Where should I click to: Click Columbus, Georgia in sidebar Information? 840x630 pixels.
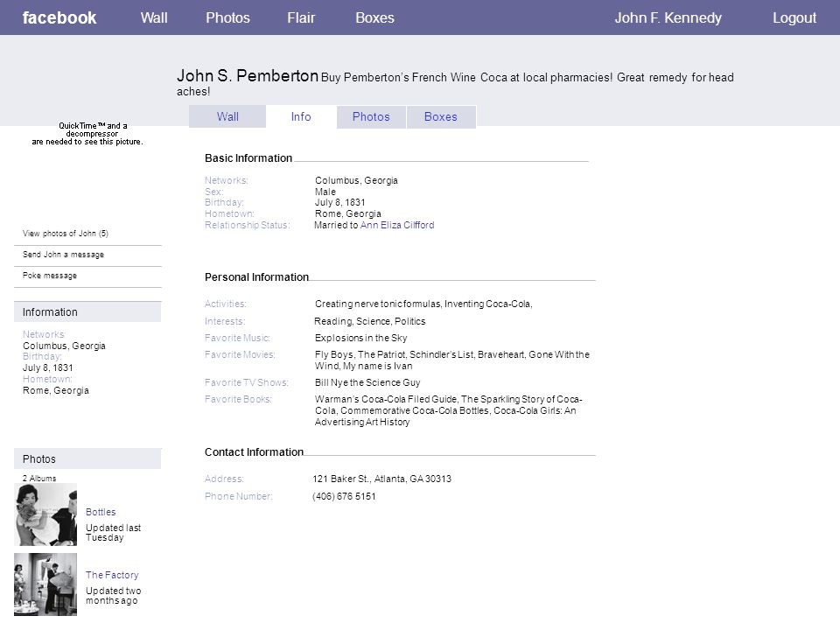coord(64,346)
